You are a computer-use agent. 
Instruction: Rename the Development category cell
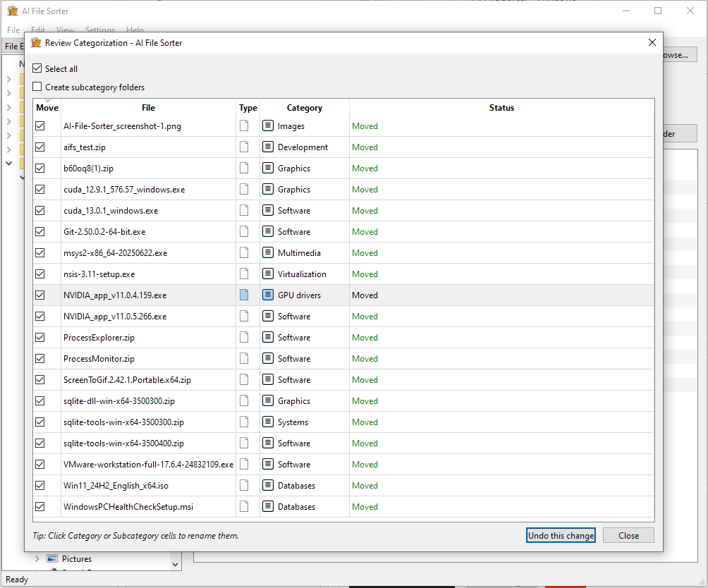coord(303,147)
